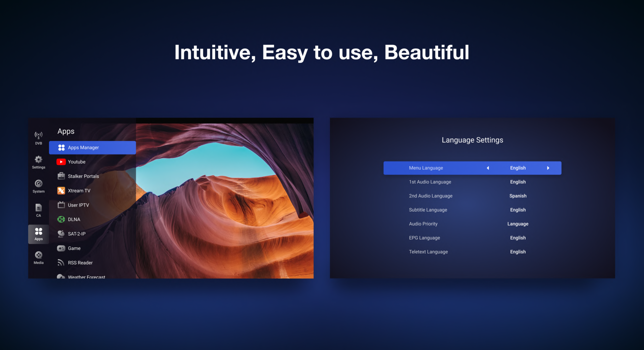Viewport: 644px width, 350px height.
Task: Select the 2nd Audio Language row
Action: tap(472, 196)
